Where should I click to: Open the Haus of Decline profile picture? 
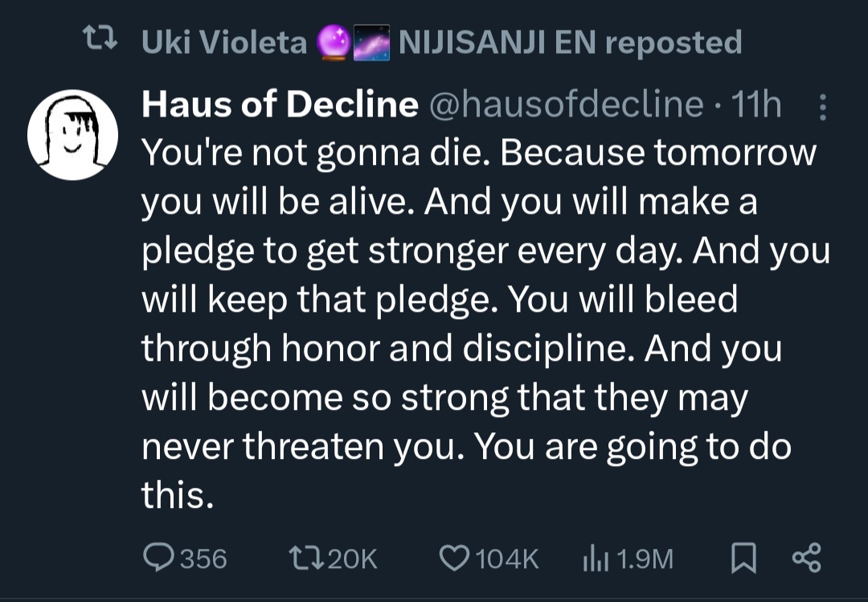click(72, 134)
